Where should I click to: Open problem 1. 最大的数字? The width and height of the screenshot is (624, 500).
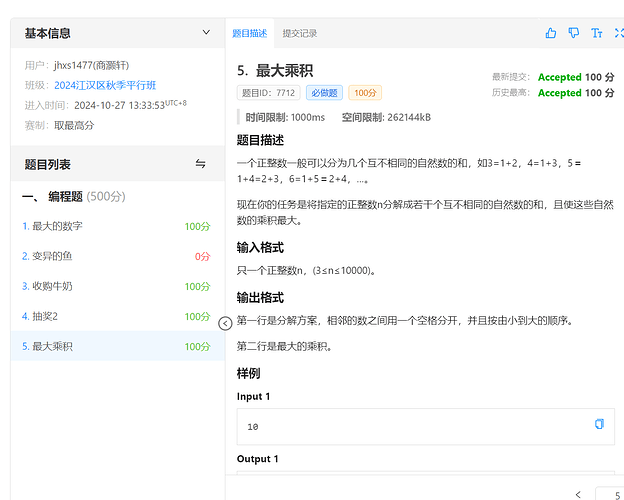[x=117, y=226]
